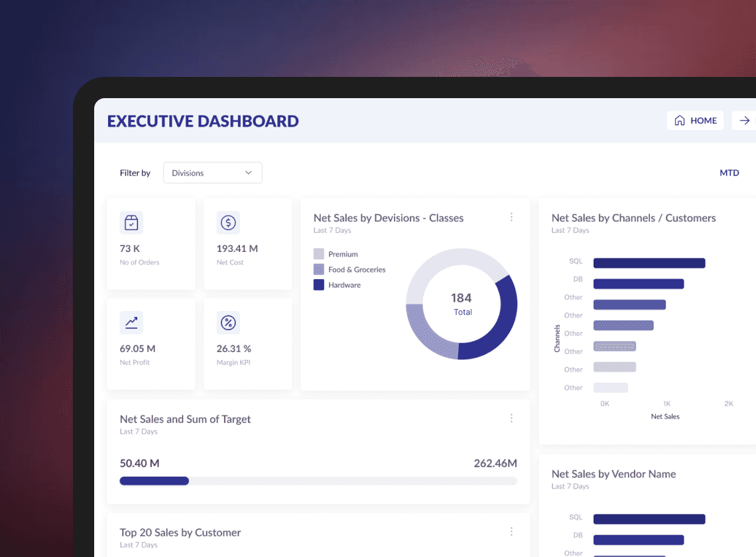Click the 69.05 M net profit value

137,348
